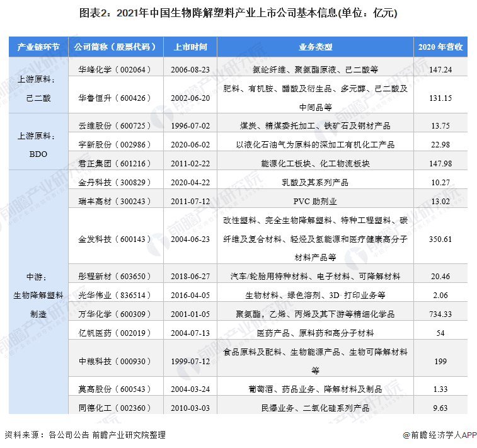Click revenue value 9.63

coord(440,408)
